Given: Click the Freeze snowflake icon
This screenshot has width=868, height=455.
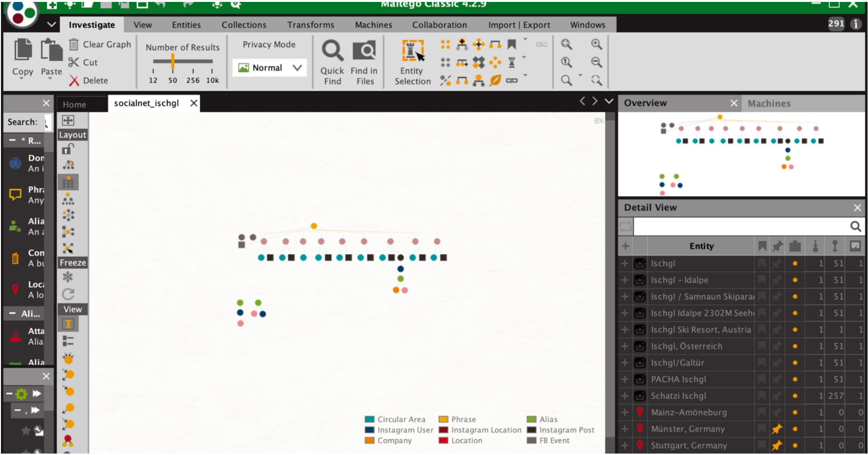Looking at the screenshot, I should (68, 277).
